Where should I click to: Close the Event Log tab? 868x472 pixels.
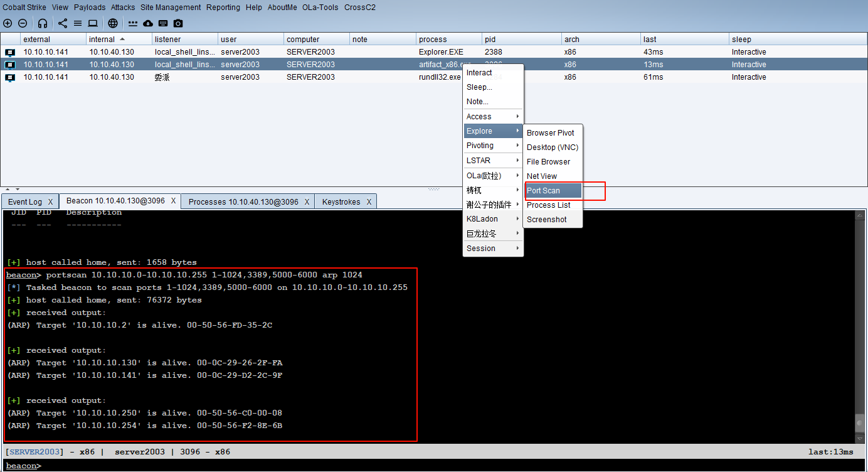click(x=51, y=202)
